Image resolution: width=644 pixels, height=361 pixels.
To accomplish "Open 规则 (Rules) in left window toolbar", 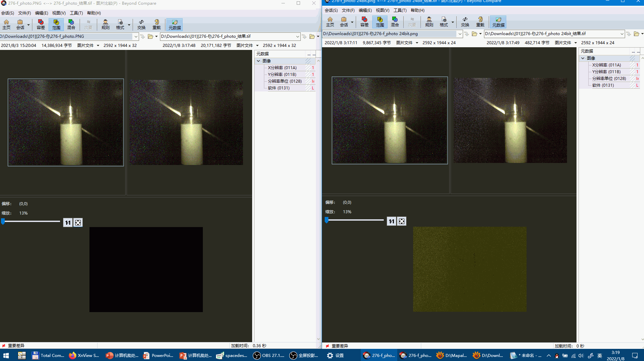I will pos(105,24).
